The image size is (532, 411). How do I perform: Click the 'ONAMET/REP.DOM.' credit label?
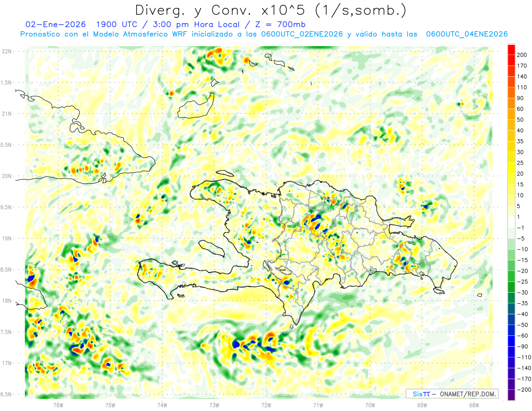point(467,394)
